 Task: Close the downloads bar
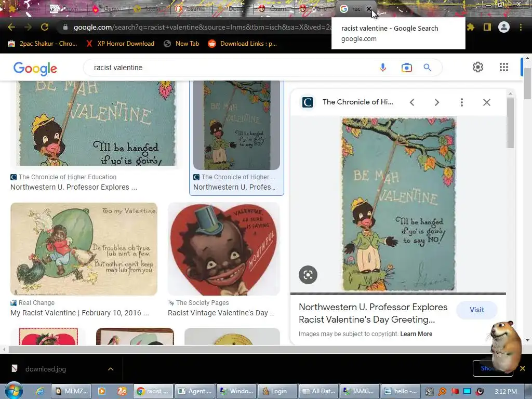coord(523,368)
